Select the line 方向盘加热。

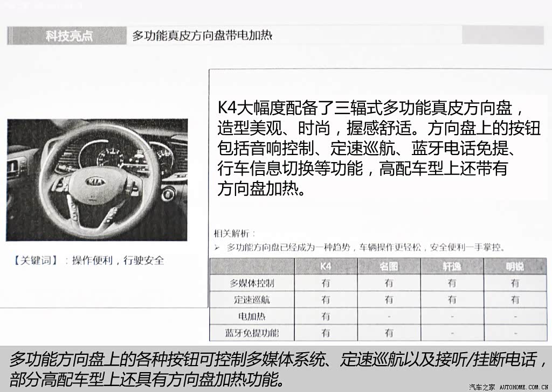point(261,189)
